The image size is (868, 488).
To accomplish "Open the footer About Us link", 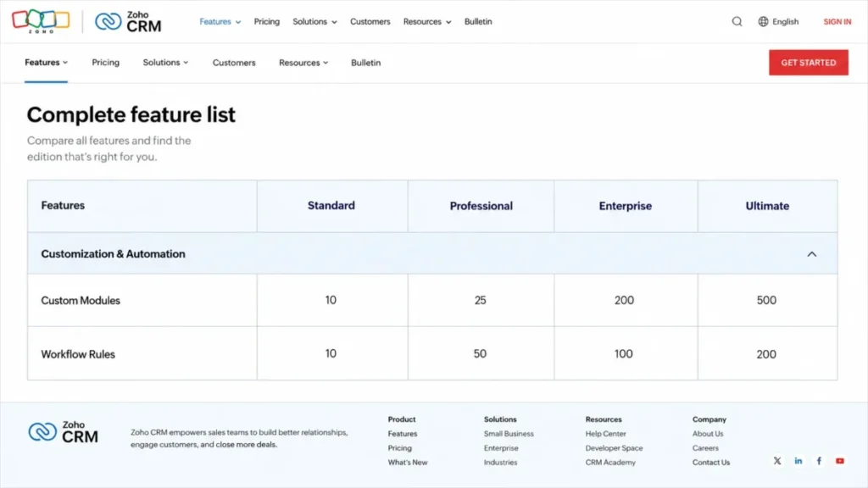I will pos(708,434).
